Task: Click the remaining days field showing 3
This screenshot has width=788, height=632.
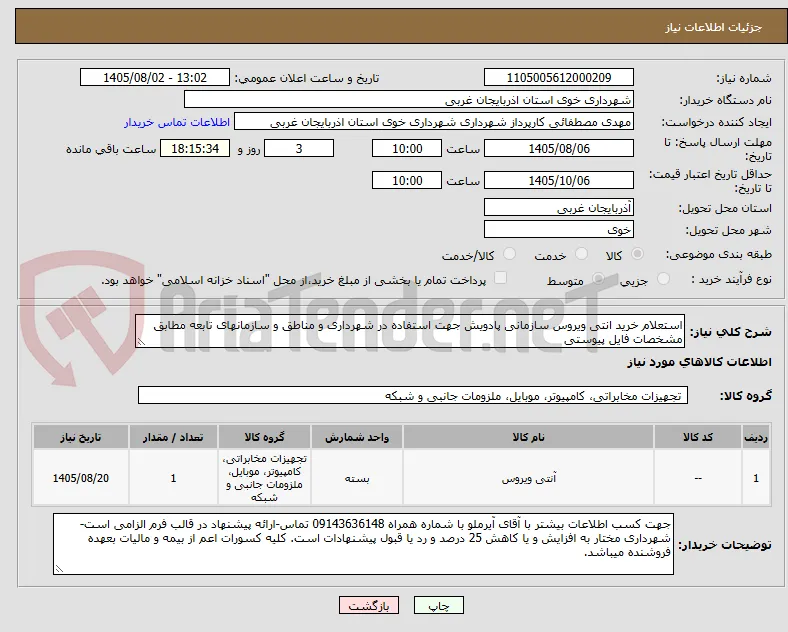Action: 299,149
